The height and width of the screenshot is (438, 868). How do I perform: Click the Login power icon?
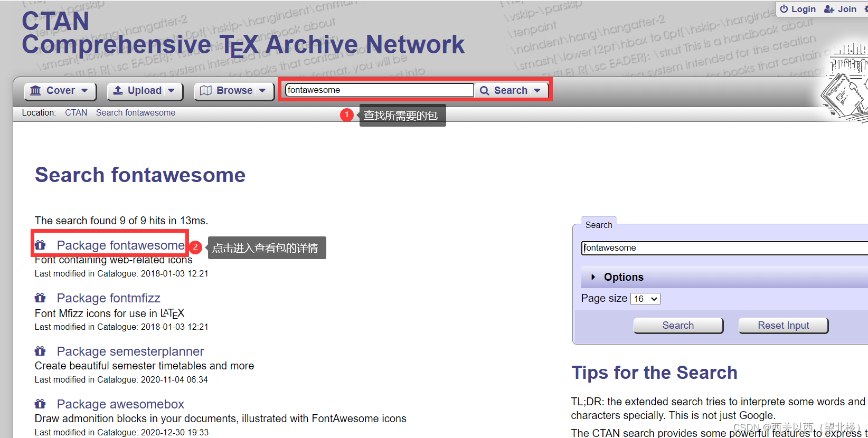click(784, 9)
